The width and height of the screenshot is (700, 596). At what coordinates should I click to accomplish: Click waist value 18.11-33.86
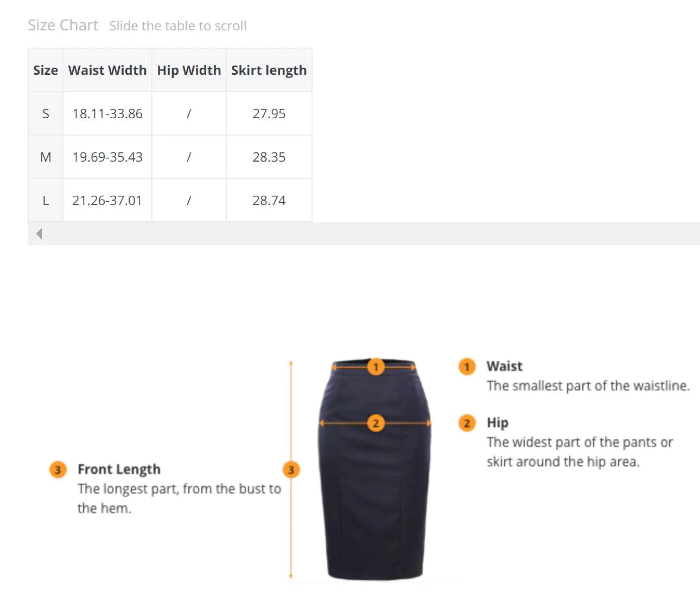(x=107, y=113)
